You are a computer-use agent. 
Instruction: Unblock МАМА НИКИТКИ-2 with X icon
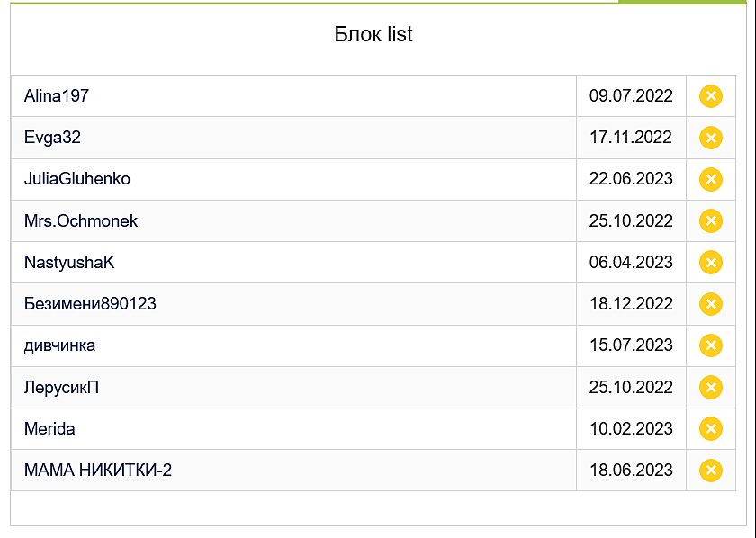pyautogui.click(x=711, y=471)
